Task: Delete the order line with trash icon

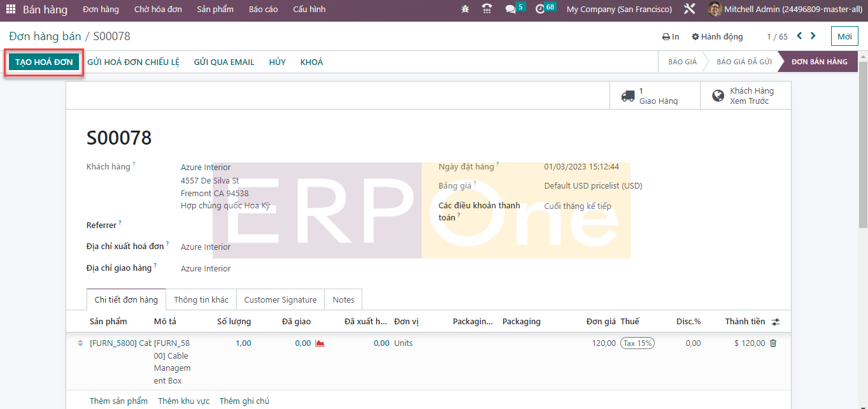Action: tap(773, 343)
